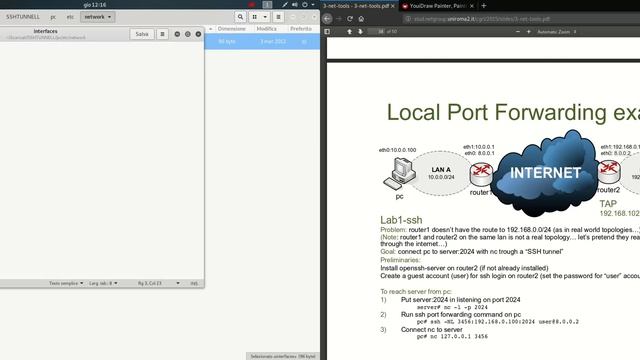
Task: Zoom in the PDF
Action: [529, 31]
